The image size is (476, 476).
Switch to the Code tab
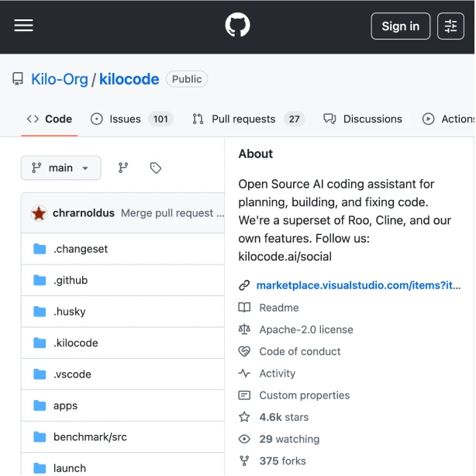(x=50, y=119)
